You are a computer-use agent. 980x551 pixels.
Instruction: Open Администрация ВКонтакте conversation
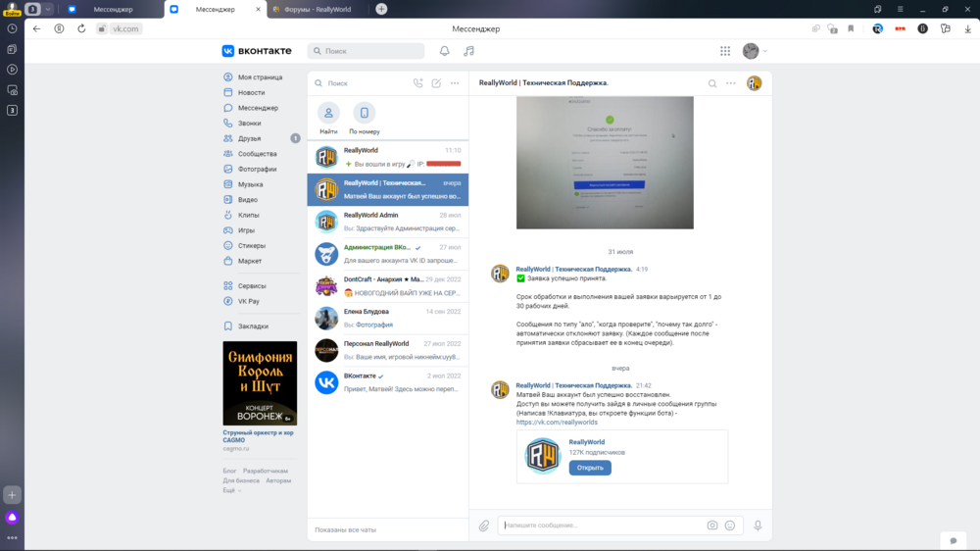pos(387,254)
